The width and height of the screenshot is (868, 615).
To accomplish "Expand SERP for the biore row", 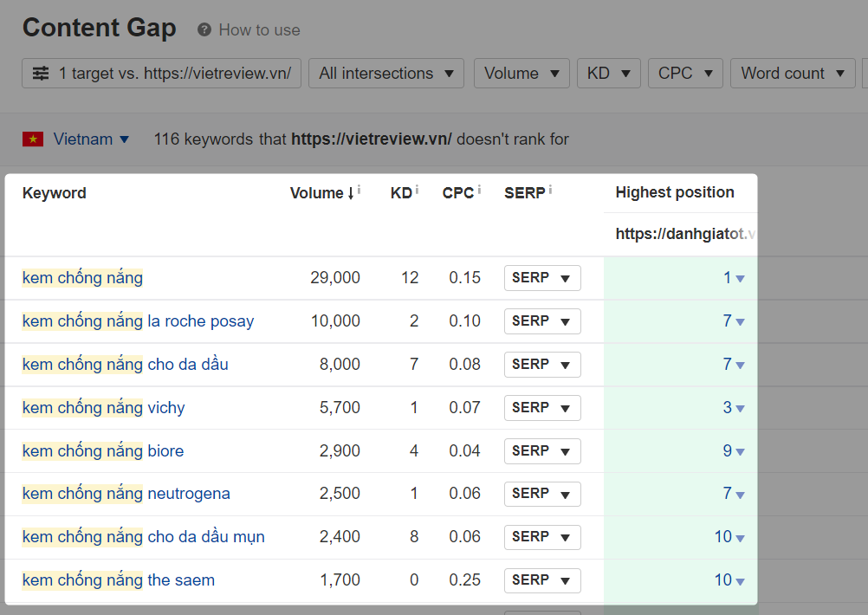I will (x=542, y=450).
